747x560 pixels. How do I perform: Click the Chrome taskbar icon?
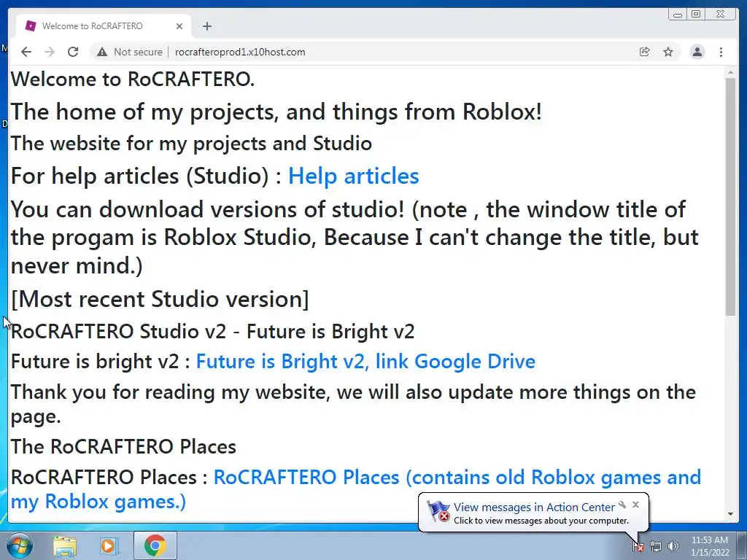(155, 545)
